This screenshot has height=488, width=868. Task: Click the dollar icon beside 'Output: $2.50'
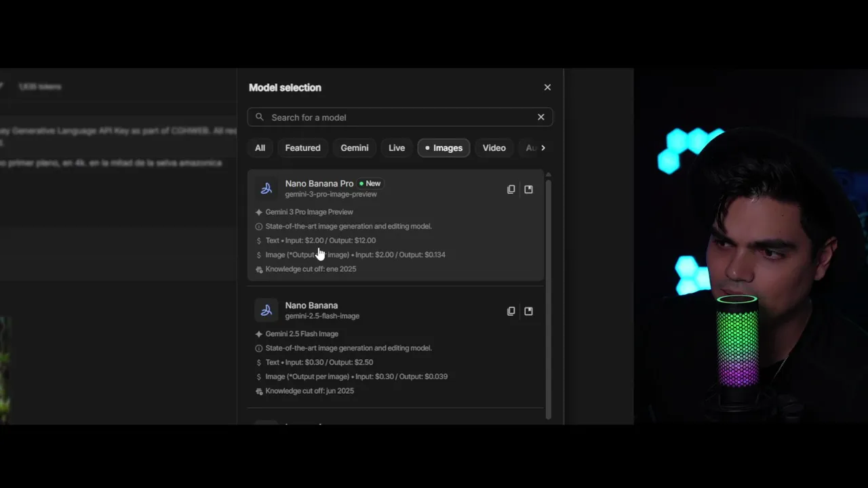coord(258,363)
